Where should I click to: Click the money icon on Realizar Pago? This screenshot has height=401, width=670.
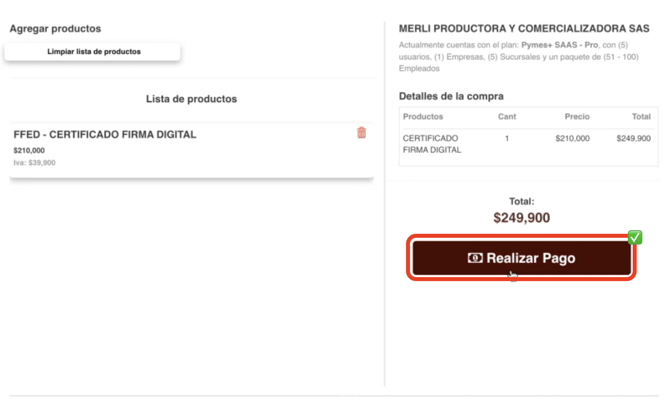tap(475, 258)
